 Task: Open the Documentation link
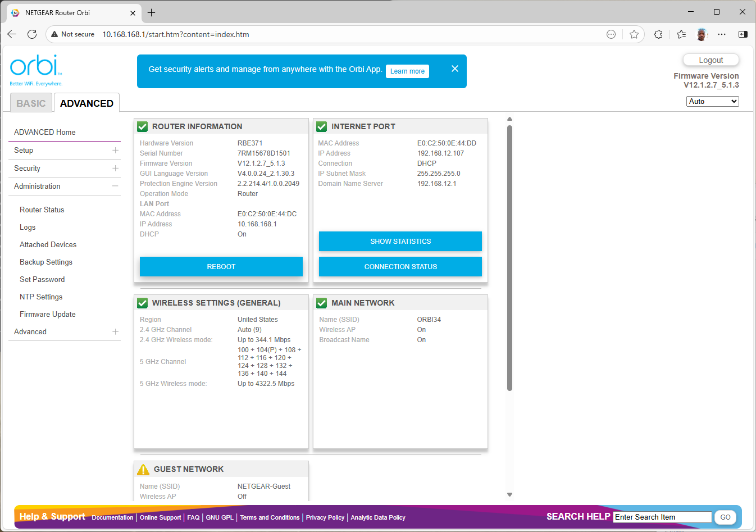click(x=112, y=517)
